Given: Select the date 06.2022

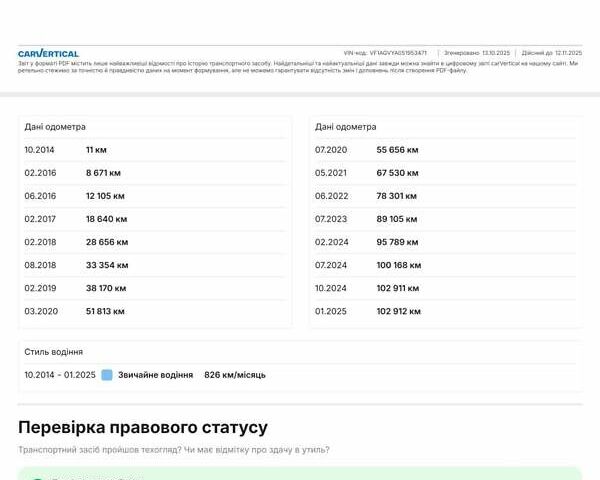Looking at the screenshot, I should (x=331, y=196).
